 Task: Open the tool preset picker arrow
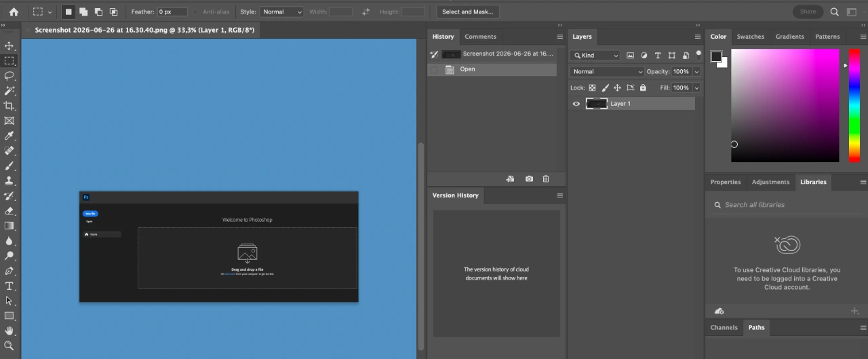click(50, 12)
